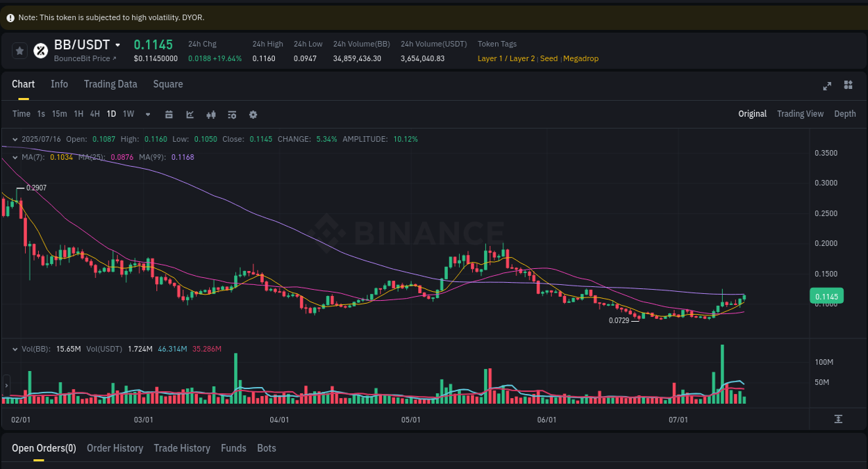Click the MA(7) orange value label
The image size is (868, 469).
click(61, 157)
